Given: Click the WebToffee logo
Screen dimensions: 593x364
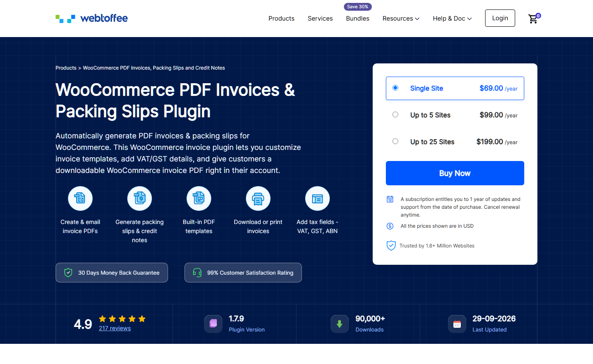Looking at the screenshot, I should pyautogui.click(x=92, y=19).
